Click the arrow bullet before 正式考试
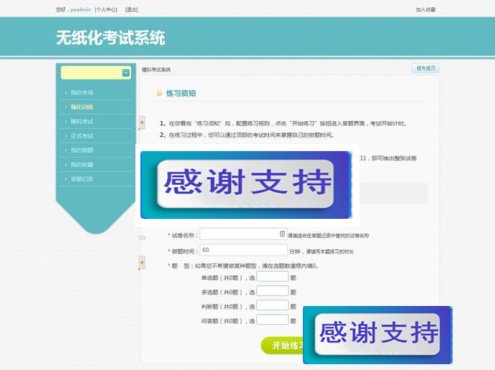This screenshot has width=495, height=370. (66, 136)
